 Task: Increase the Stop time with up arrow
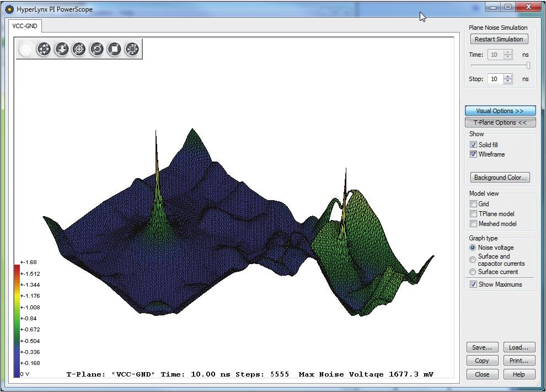[x=508, y=77]
